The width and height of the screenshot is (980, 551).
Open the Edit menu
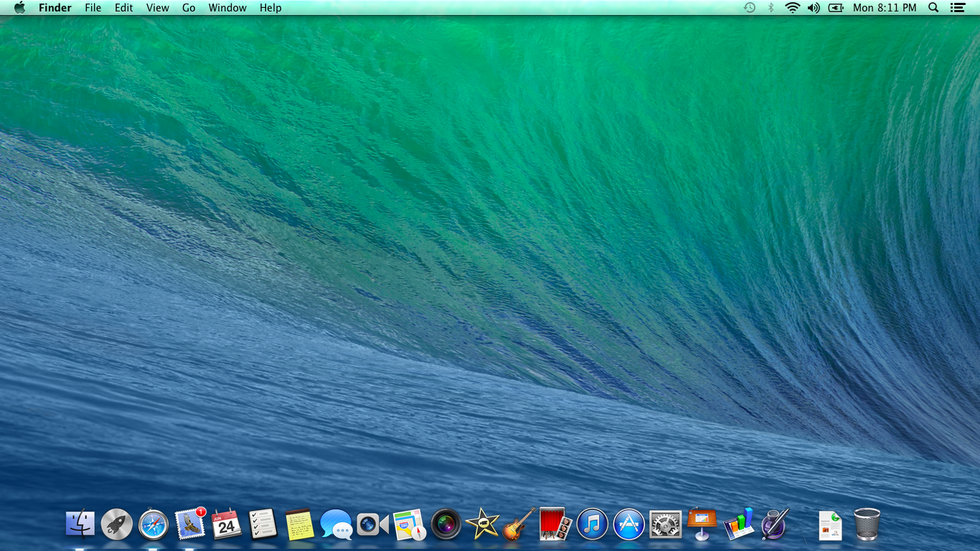point(124,8)
